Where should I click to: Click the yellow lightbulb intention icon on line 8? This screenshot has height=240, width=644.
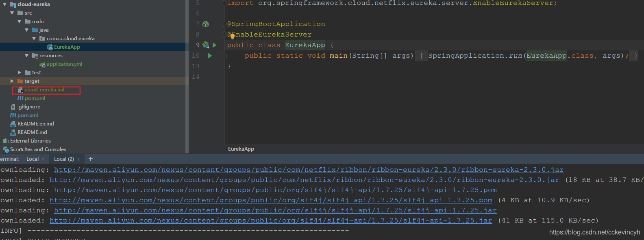[233, 36]
